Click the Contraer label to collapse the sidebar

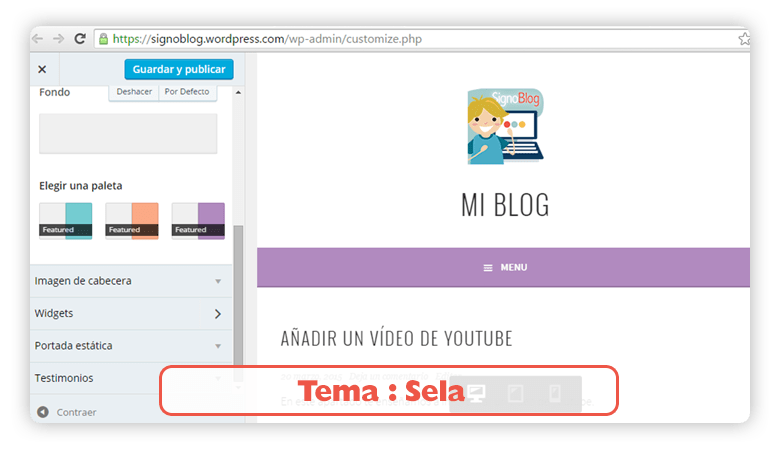click(x=76, y=412)
